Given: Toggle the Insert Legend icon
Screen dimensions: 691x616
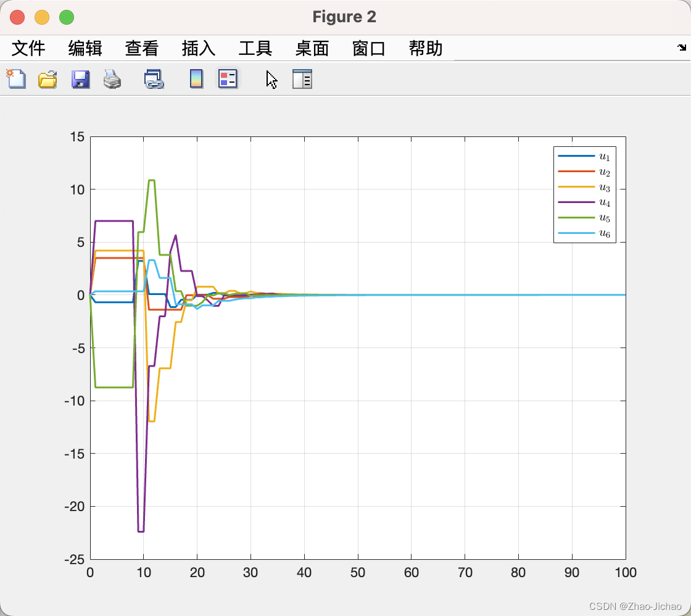Looking at the screenshot, I should point(228,79).
